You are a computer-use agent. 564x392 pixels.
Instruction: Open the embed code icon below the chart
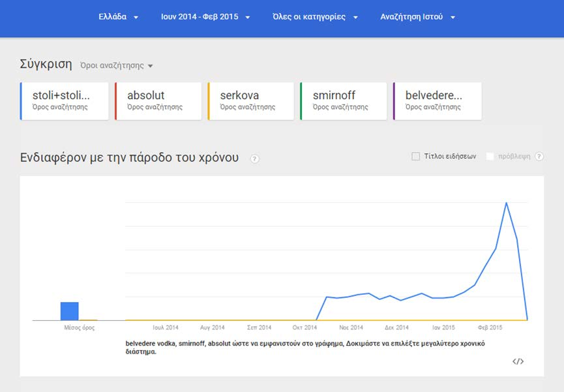tap(518, 361)
